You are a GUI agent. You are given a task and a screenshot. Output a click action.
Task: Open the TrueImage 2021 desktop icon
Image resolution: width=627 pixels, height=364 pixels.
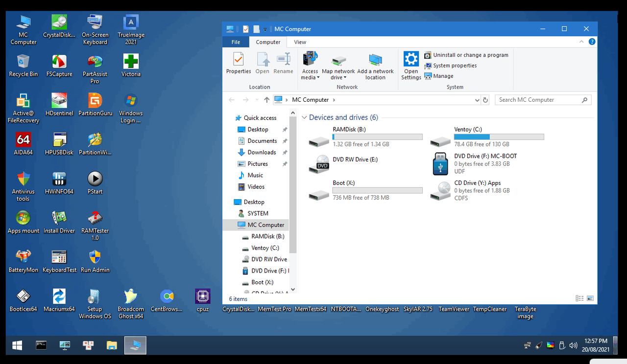coord(131,29)
